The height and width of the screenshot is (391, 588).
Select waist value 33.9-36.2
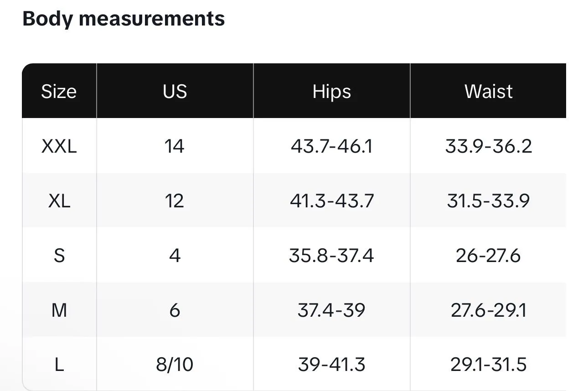[488, 146]
